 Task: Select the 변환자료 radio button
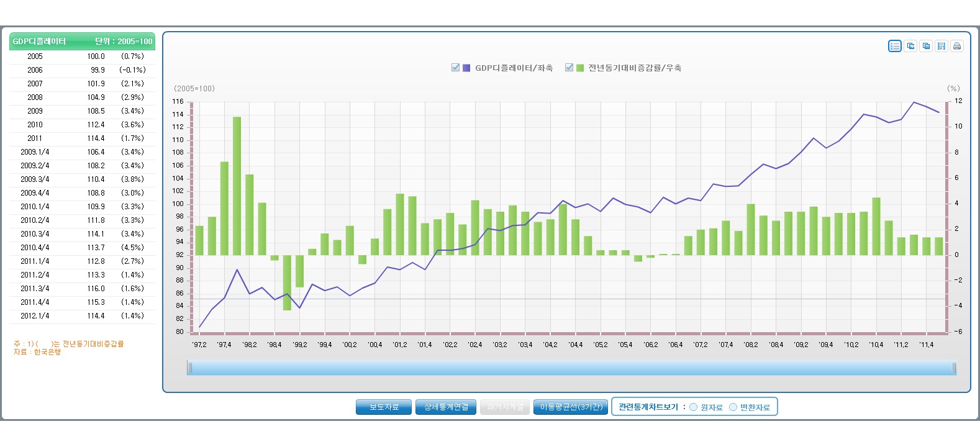[733, 407]
